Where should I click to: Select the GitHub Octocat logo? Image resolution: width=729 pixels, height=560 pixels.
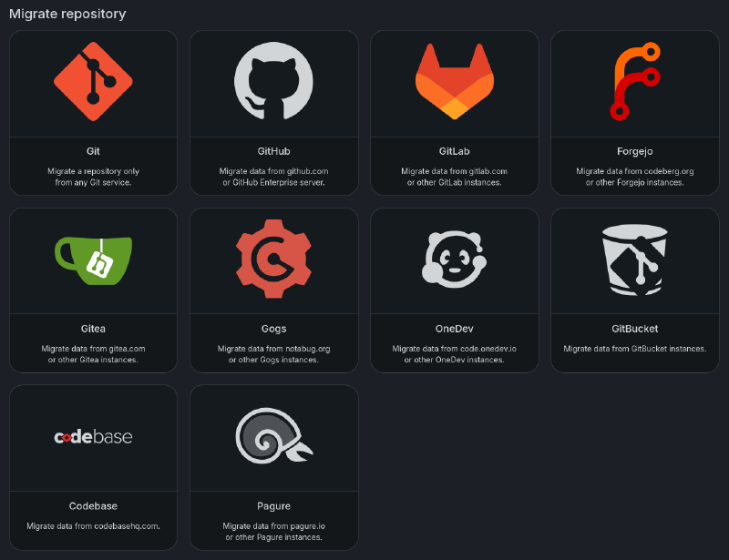pos(273,82)
